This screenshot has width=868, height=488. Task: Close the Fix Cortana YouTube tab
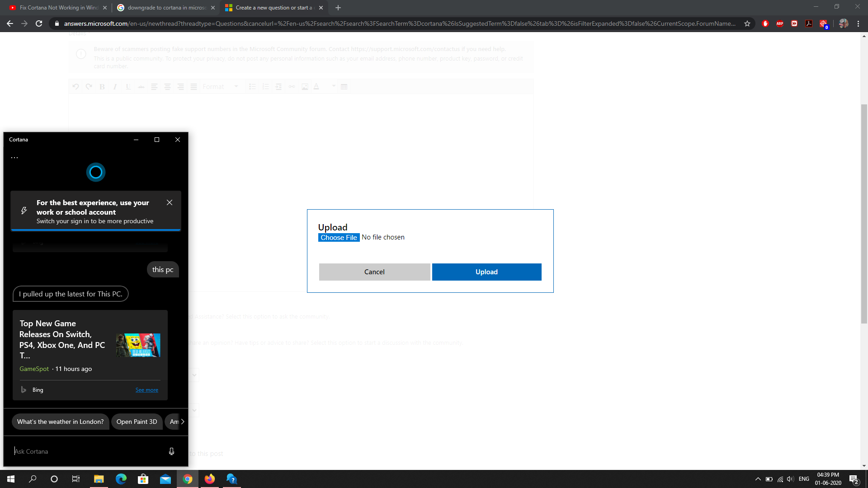pyautogui.click(x=105, y=8)
